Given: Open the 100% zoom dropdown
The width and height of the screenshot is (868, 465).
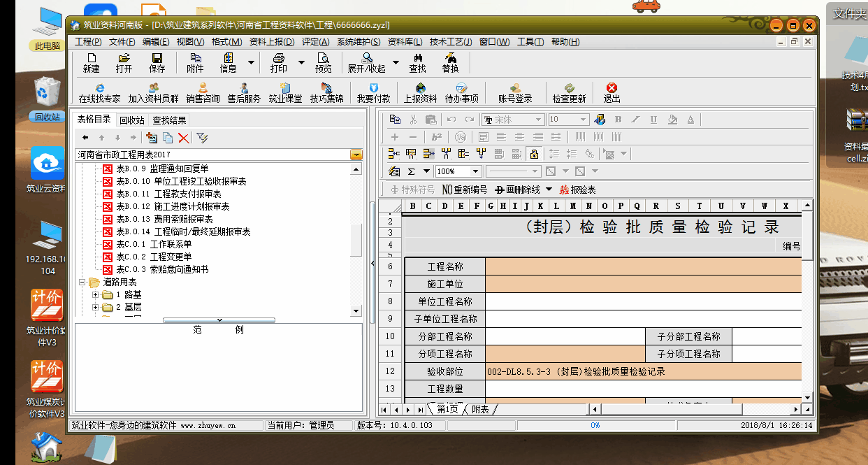Looking at the screenshot, I should [x=475, y=171].
